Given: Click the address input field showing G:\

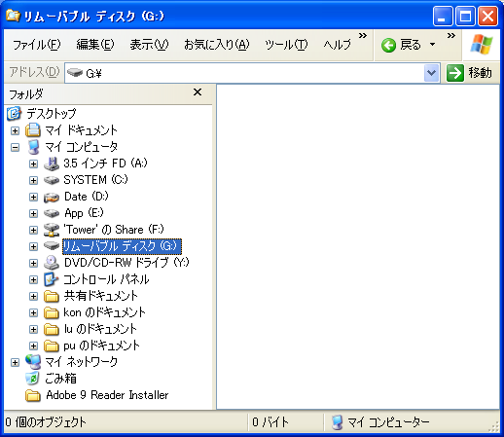Looking at the screenshot, I should [244, 73].
